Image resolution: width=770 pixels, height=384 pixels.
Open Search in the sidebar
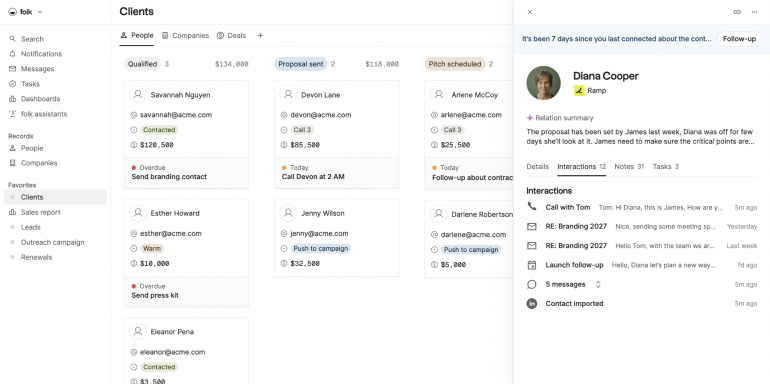32,39
